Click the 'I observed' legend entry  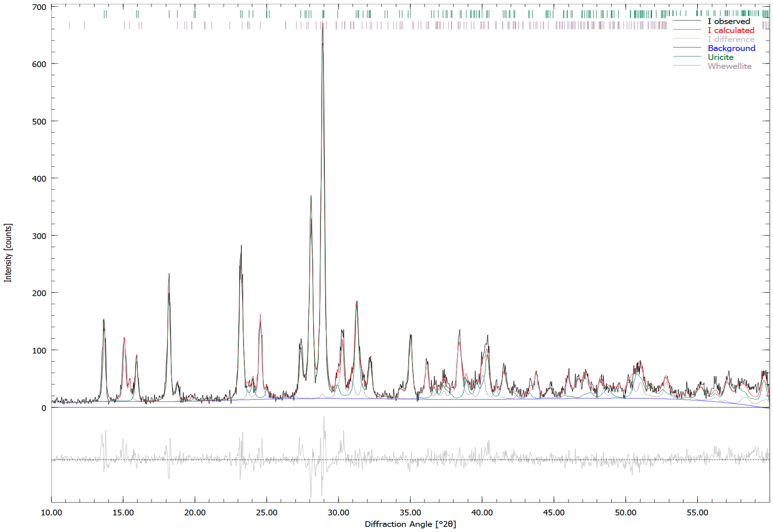coord(729,21)
